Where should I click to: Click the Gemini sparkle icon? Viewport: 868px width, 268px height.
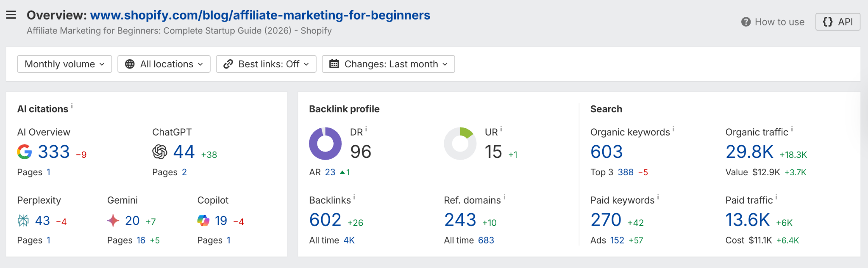113,220
